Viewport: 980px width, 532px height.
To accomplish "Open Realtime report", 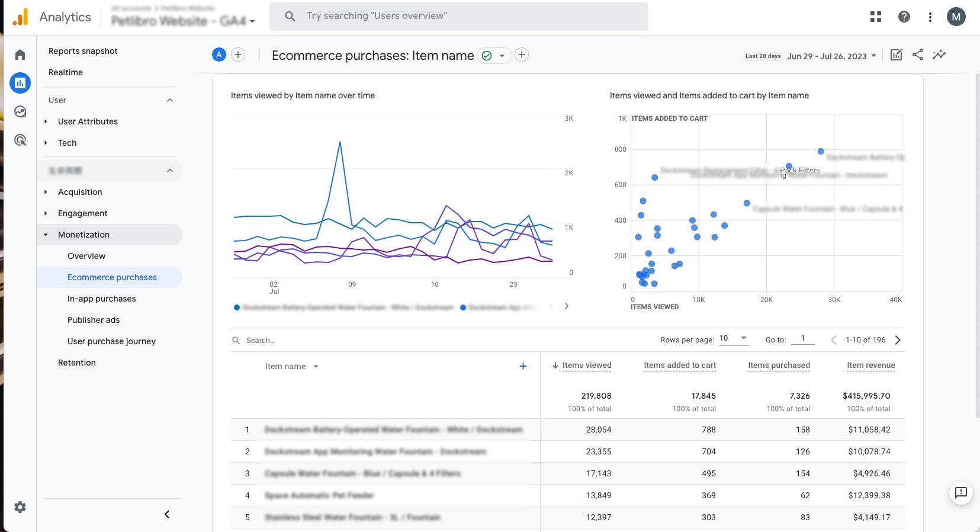I will tap(66, 72).
